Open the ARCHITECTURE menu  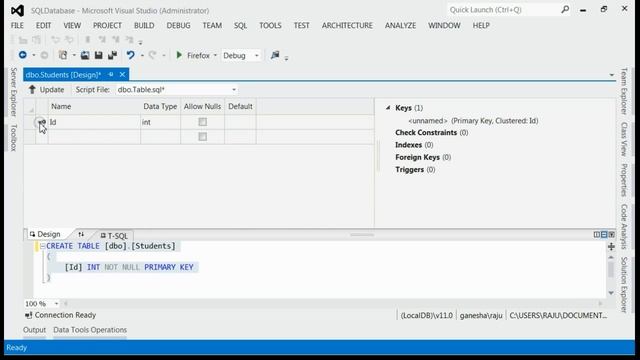click(347, 25)
